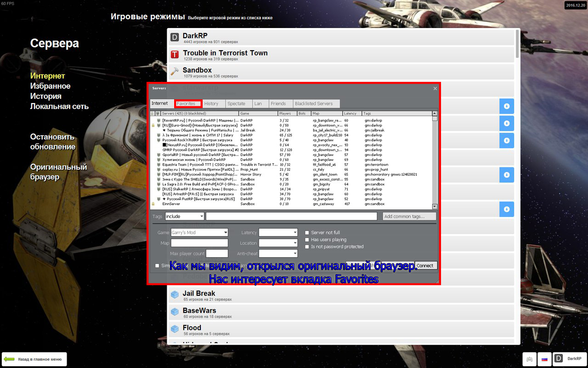Go back via 'Назад в главное меню'

click(34, 359)
